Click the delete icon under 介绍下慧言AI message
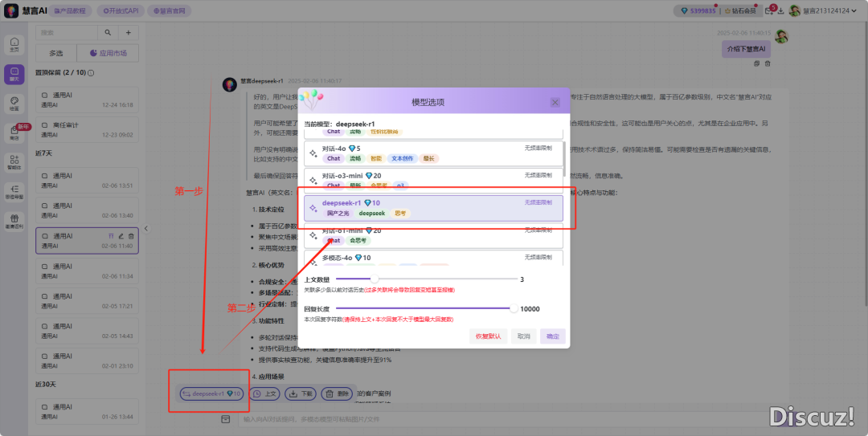Viewport: 868px width, 436px height. point(768,63)
